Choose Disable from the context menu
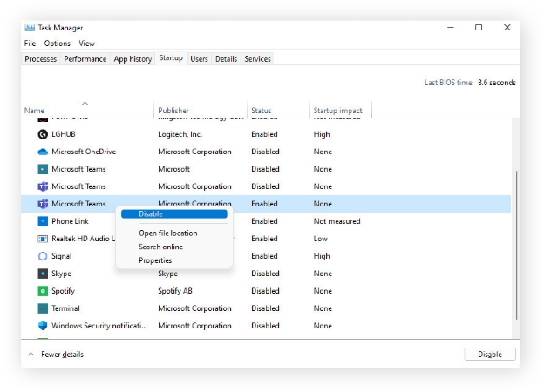 coord(151,213)
